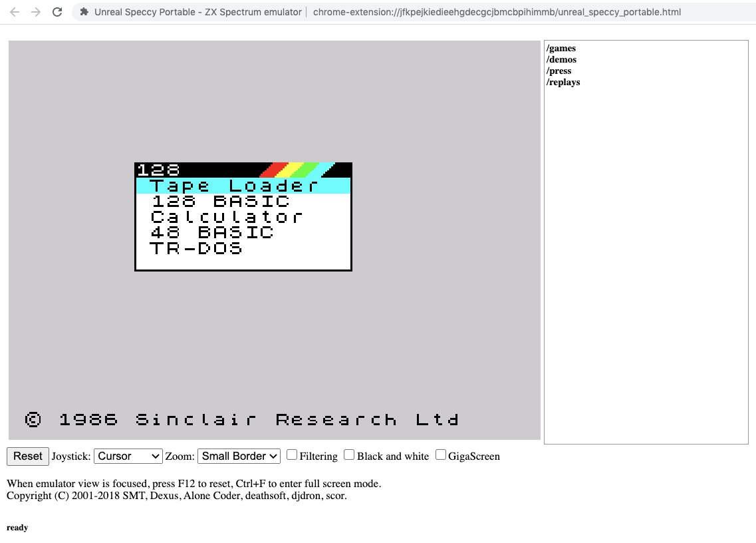Click the browser back arrow
Image resolution: width=756 pixels, height=543 pixels.
pyautogui.click(x=15, y=12)
